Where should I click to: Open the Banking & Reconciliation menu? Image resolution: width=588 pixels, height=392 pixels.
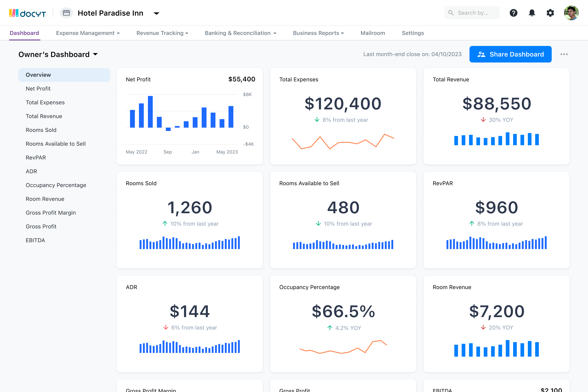(240, 33)
